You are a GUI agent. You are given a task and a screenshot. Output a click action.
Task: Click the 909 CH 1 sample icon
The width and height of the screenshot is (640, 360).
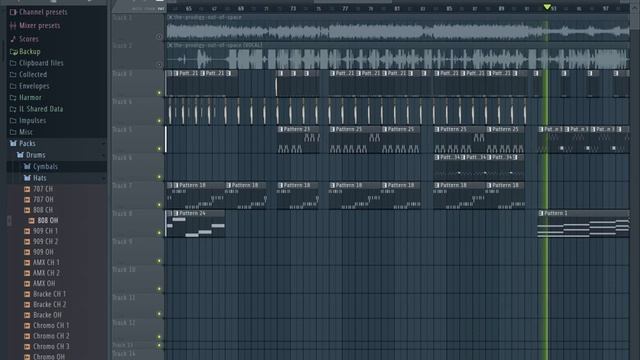coord(27,231)
